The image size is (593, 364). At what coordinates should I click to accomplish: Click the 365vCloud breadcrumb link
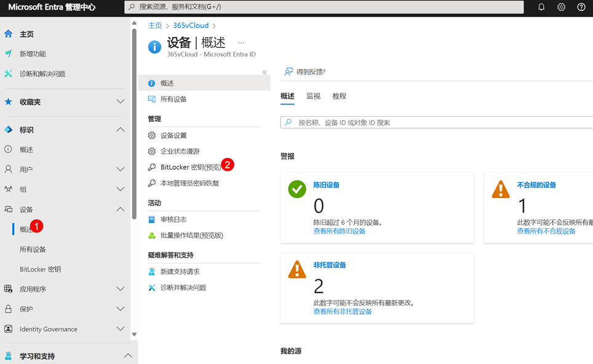point(191,25)
